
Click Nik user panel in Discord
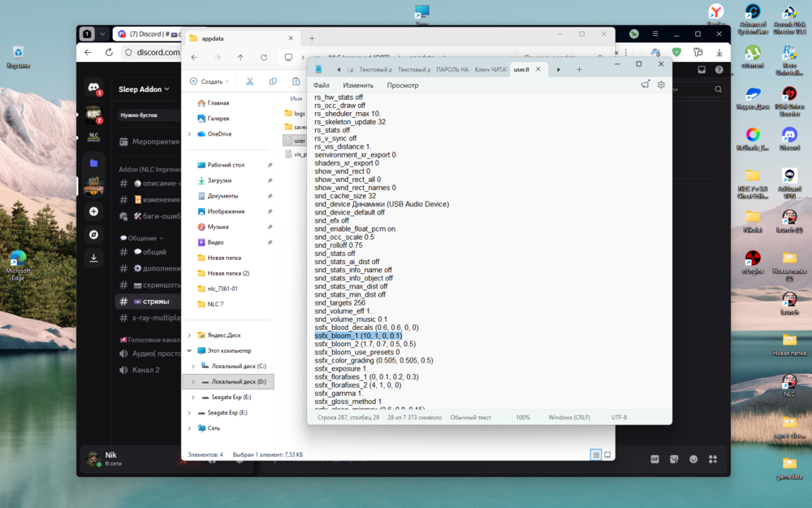click(109, 458)
